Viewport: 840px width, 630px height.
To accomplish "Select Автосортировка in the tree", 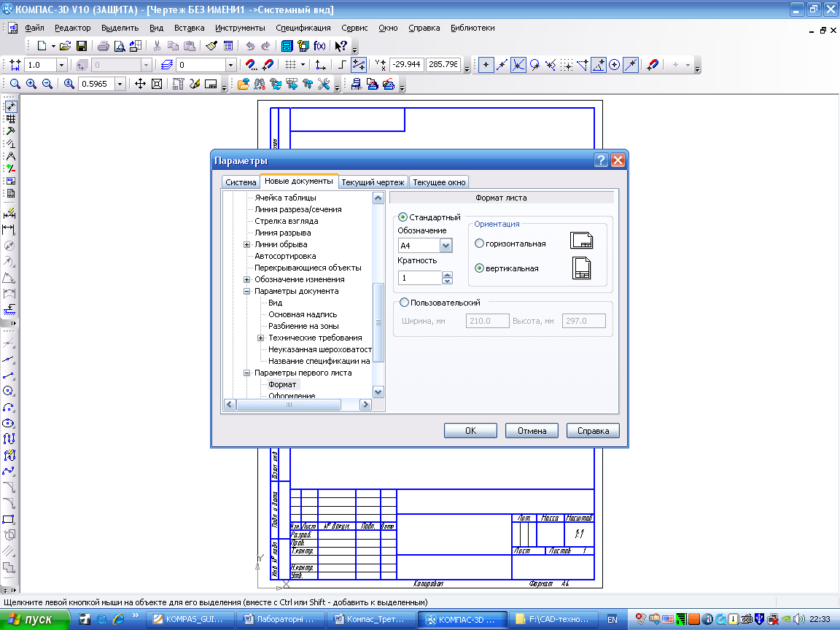I will tap(285, 255).
